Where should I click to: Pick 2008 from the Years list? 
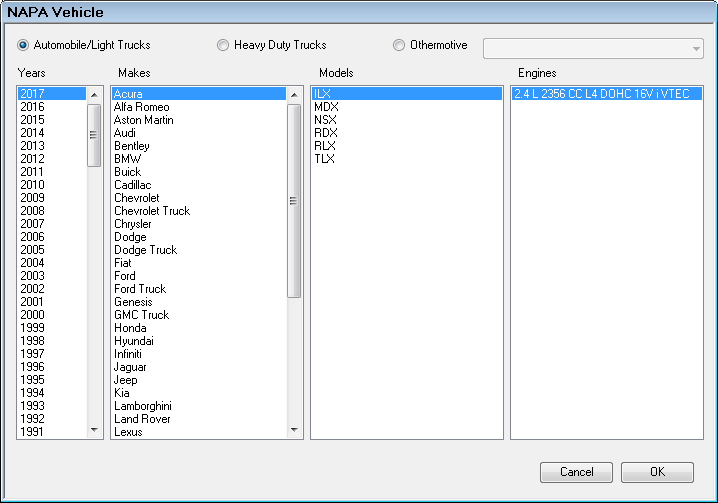(32, 211)
